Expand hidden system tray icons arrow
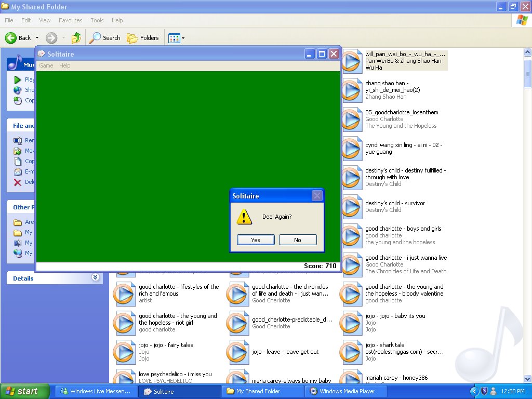This screenshot has height=399, width=532. (x=474, y=391)
